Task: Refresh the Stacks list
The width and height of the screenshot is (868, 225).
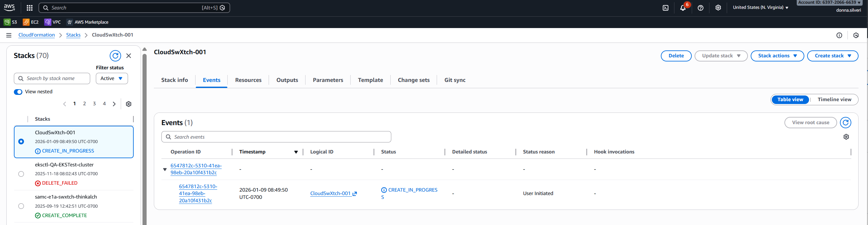Action: 115,55
